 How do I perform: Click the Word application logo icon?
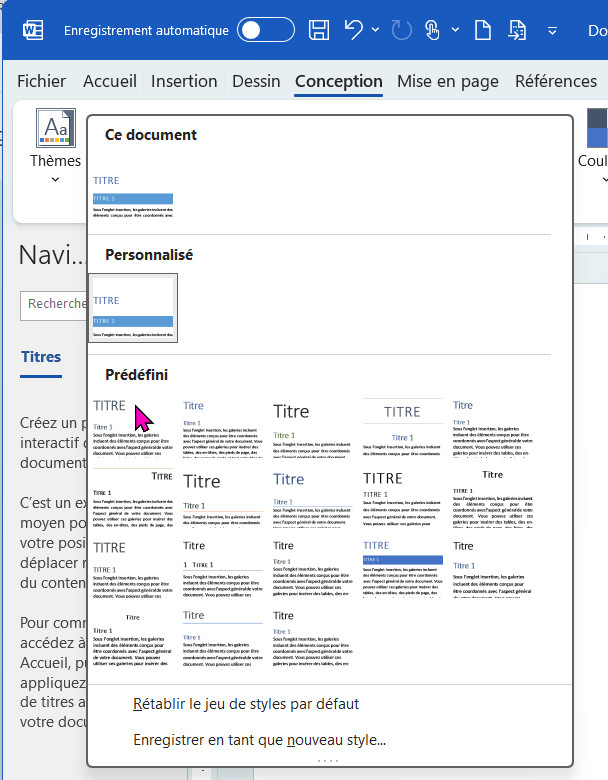coord(33,30)
